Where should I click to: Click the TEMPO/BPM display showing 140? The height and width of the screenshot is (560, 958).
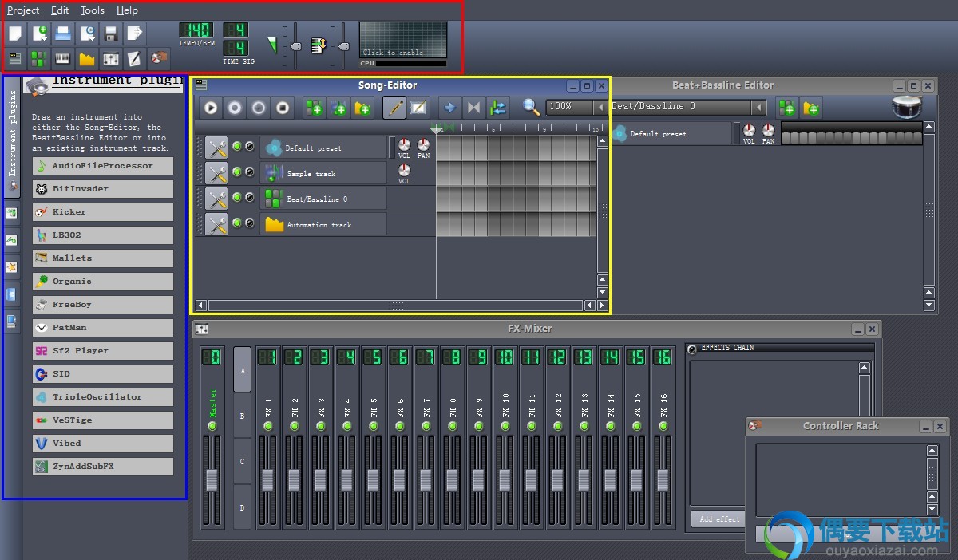tap(196, 30)
